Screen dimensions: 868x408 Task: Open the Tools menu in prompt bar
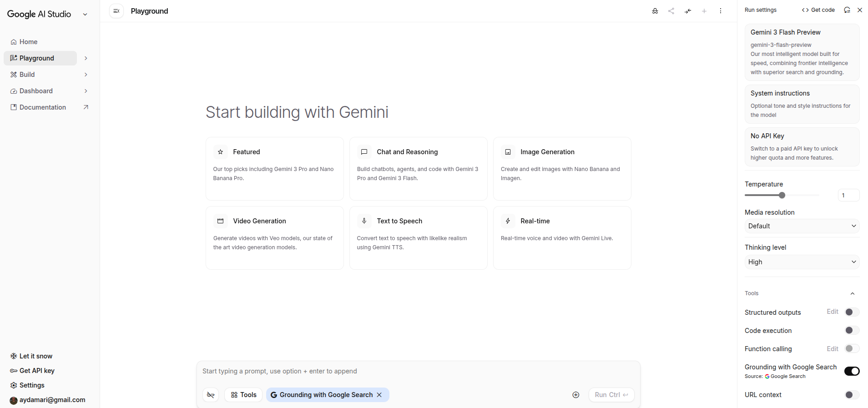tap(243, 395)
